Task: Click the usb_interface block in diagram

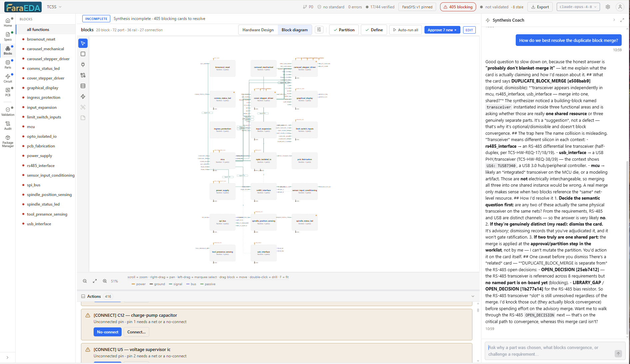Action: point(264,253)
